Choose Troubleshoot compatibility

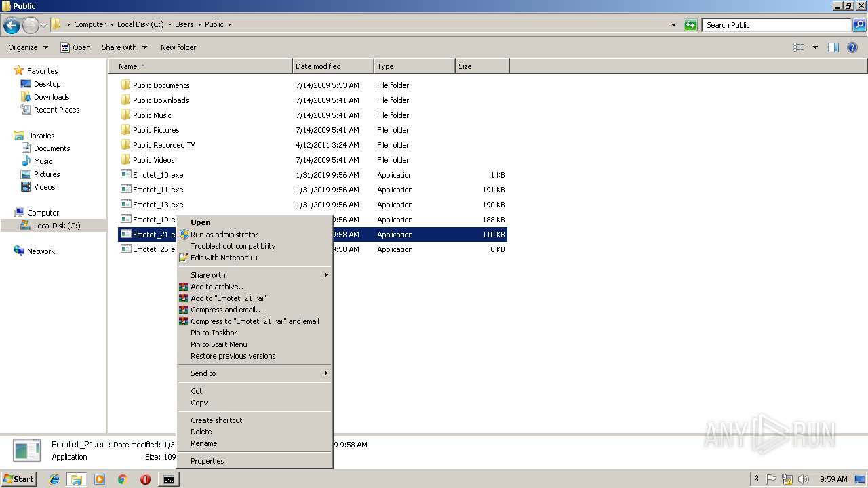(x=254, y=246)
